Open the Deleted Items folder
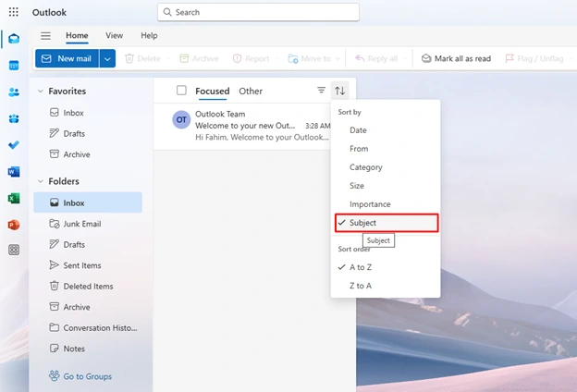577x392 pixels. click(x=88, y=286)
